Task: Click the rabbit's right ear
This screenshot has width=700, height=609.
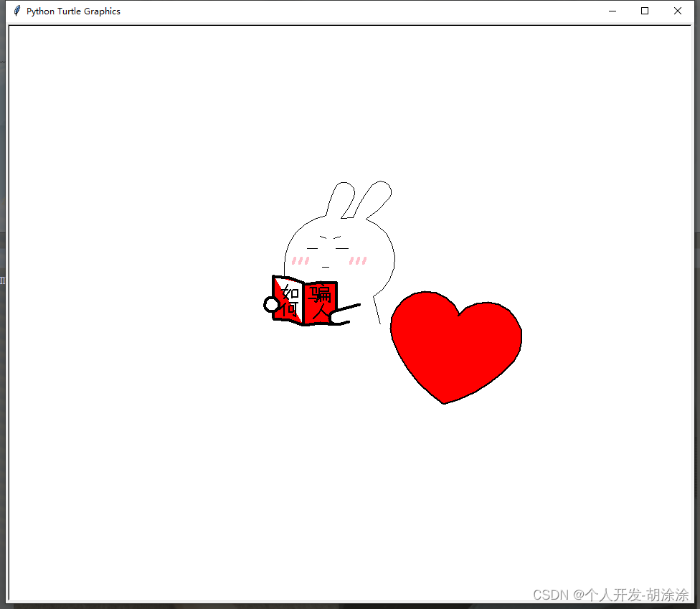Action: coord(372,199)
